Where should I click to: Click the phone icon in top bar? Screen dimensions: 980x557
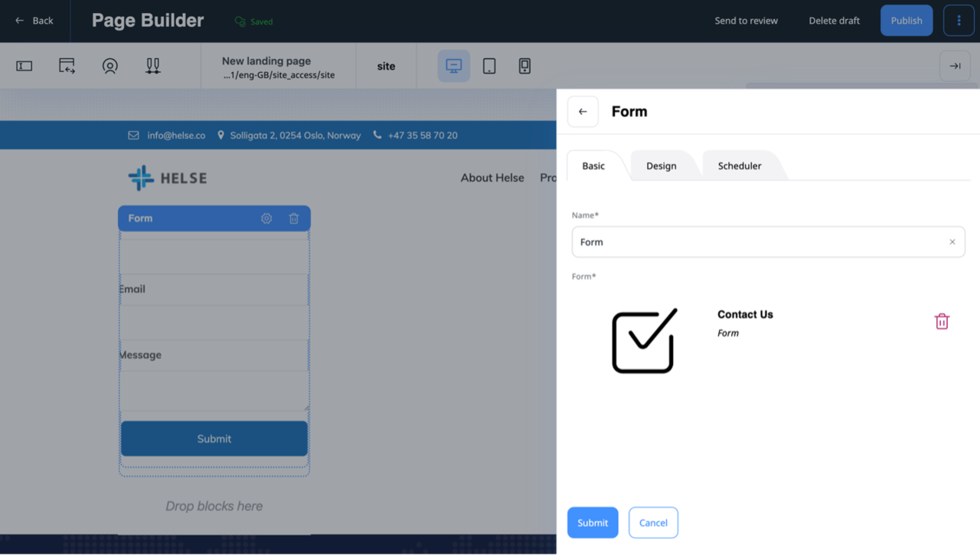coord(377,135)
